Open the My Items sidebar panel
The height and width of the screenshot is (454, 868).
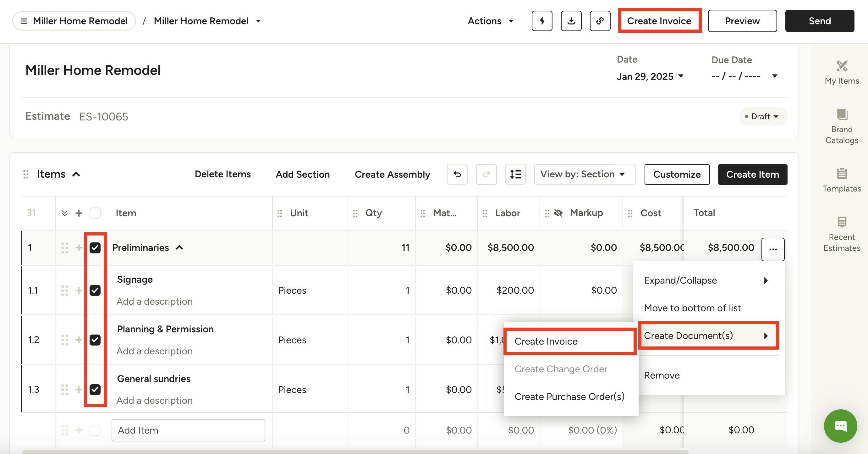pos(842,72)
